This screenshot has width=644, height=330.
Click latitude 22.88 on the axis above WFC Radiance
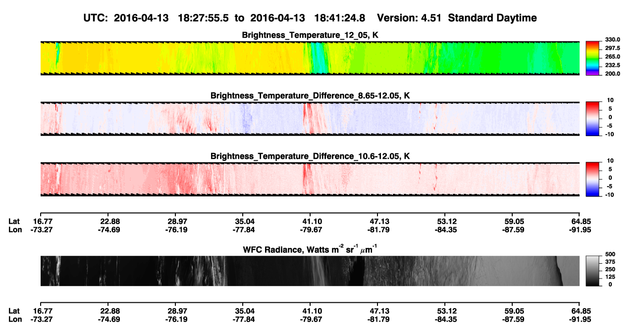[x=108, y=221]
